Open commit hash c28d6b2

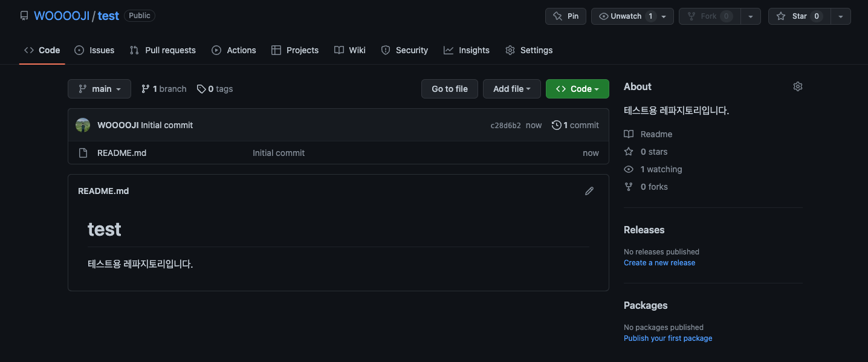pyautogui.click(x=505, y=126)
